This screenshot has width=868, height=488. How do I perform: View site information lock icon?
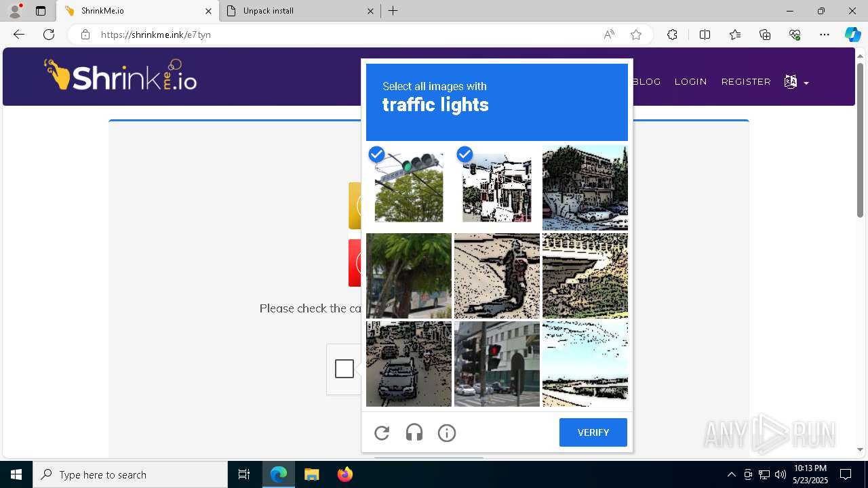pyautogui.click(x=85, y=35)
